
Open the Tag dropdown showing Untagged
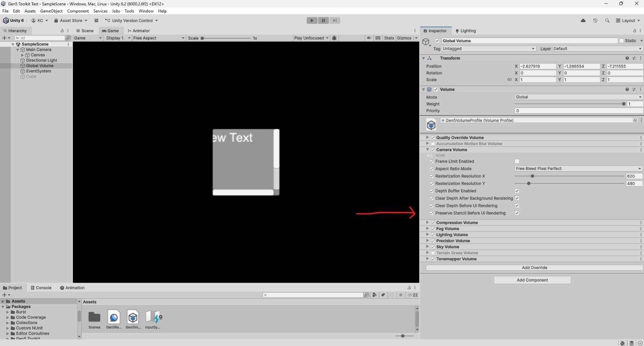click(x=489, y=49)
